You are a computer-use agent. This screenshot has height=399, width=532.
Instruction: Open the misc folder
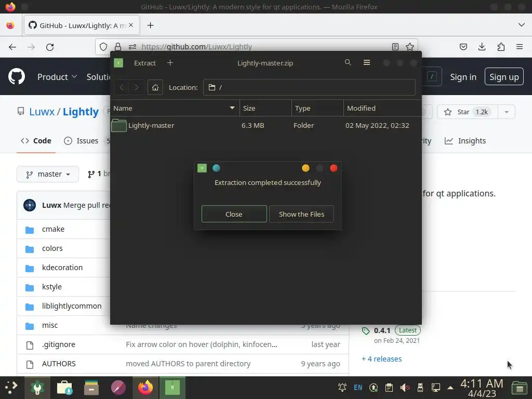point(50,325)
